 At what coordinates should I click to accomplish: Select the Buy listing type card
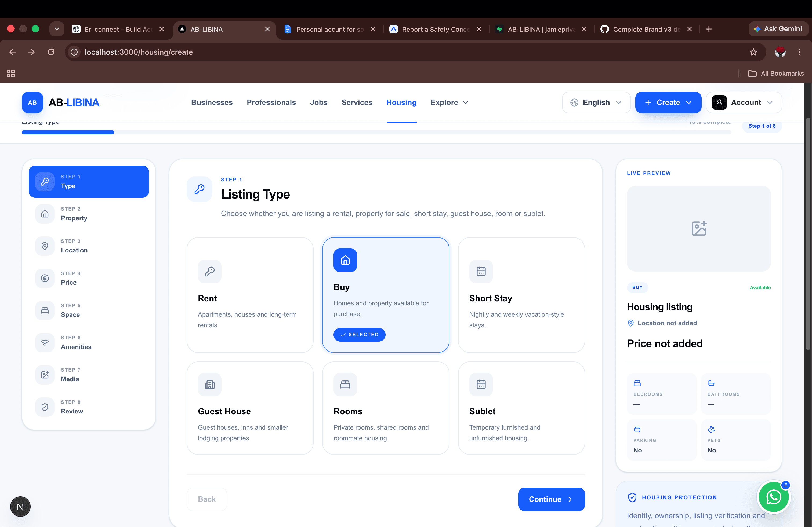(386, 295)
